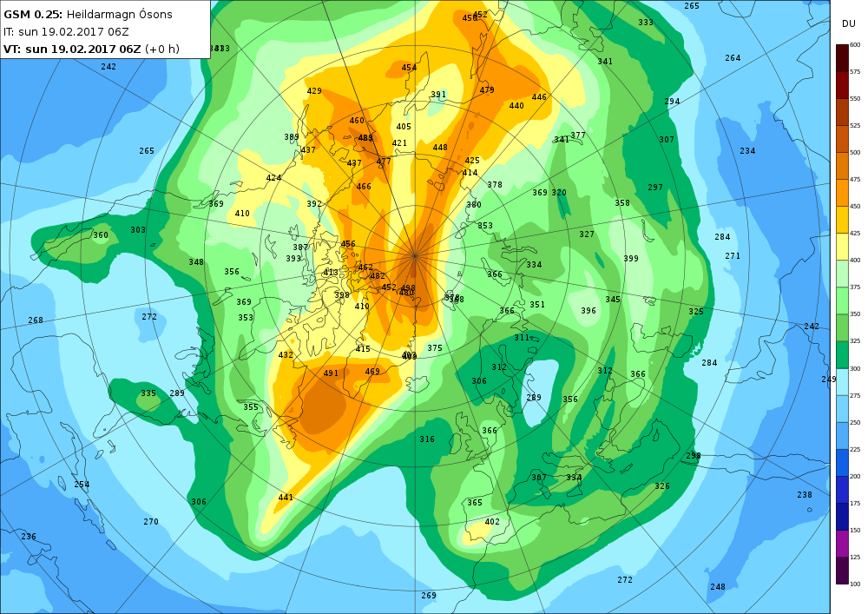868x614 pixels.
Task: Click the map value '348'
Action: point(196,262)
